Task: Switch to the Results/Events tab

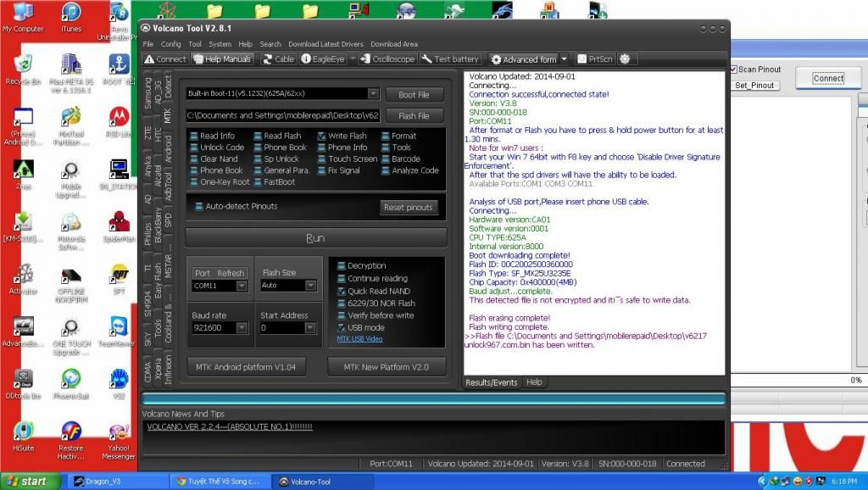Action: pyautogui.click(x=491, y=382)
